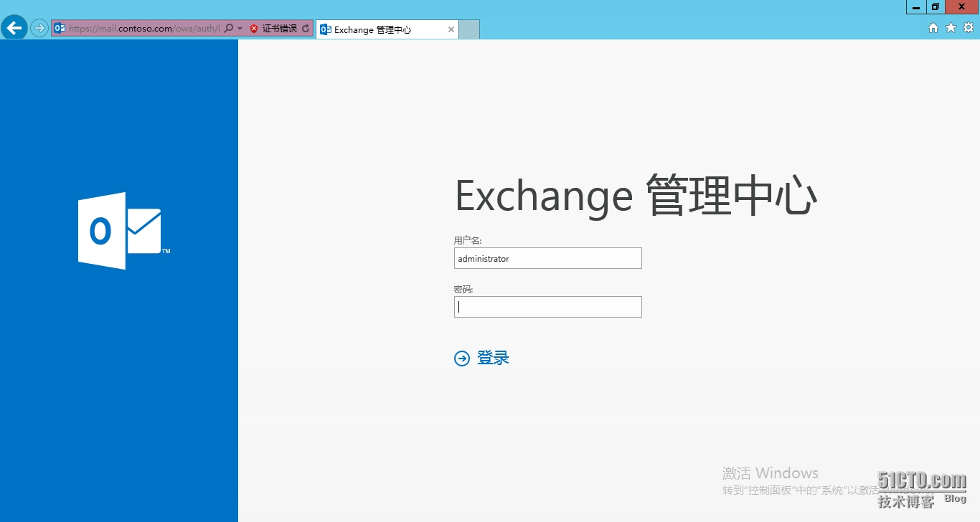980x522 pixels.
Task: Click the 激活 Windows activation text
Action: [x=770, y=472]
